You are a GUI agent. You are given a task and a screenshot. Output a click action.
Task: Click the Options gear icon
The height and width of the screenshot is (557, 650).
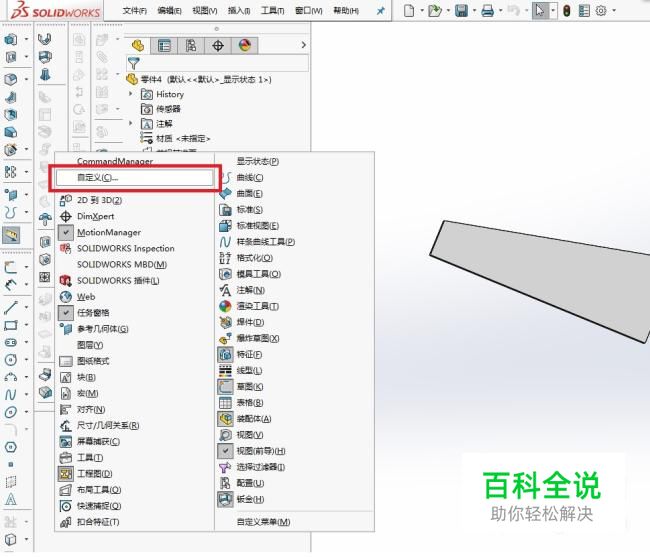point(601,10)
